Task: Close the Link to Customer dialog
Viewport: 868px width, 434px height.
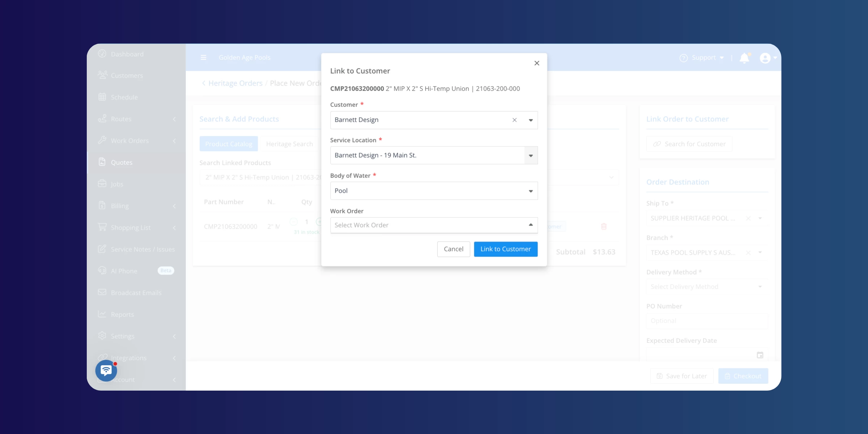Action: (x=537, y=63)
